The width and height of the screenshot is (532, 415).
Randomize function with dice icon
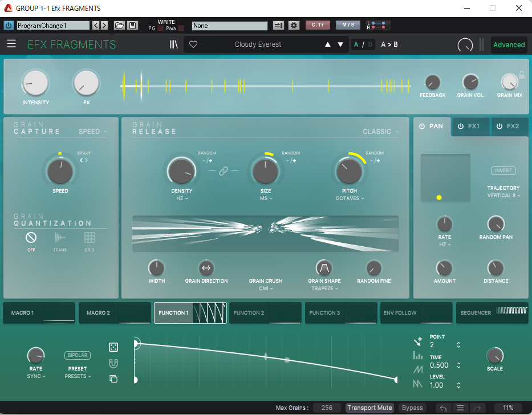pos(113,347)
